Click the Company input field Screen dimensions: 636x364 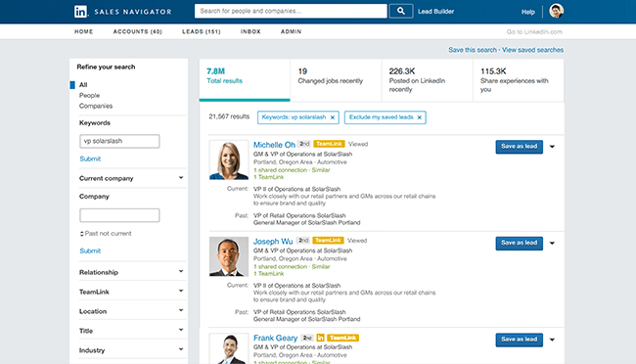(x=119, y=215)
